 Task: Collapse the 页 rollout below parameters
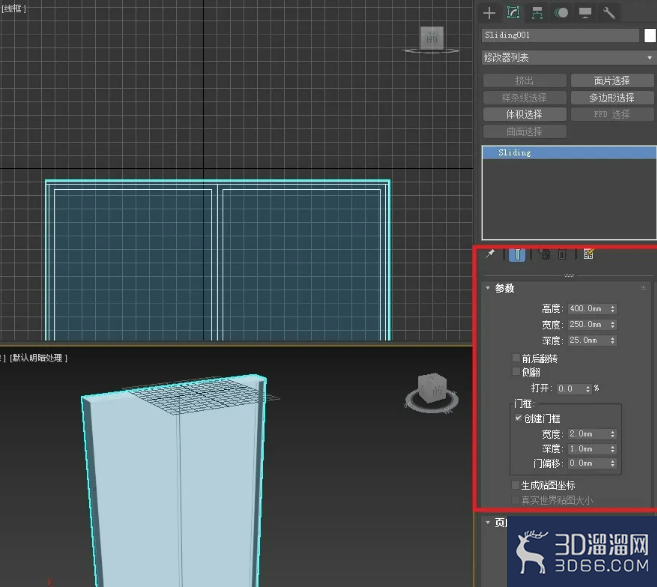pos(488,522)
